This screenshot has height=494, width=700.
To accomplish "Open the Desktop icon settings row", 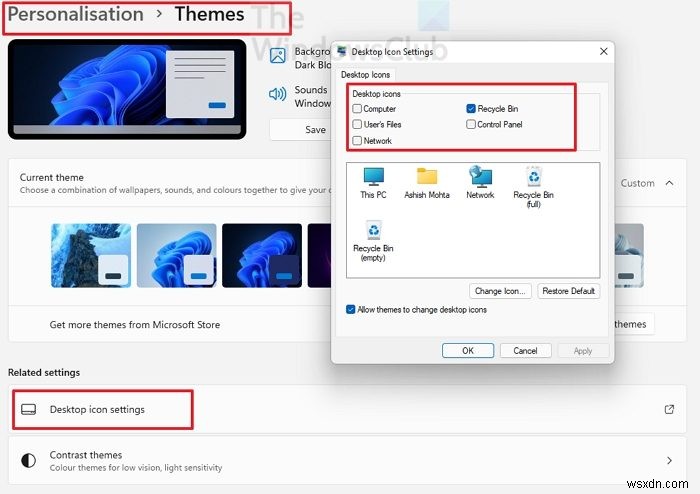I will (x=347, y=409).
